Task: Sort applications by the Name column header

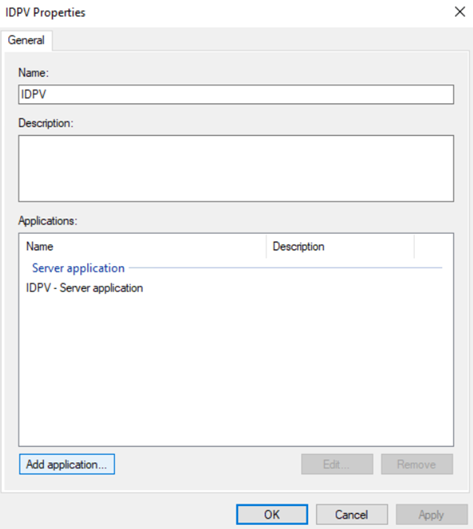Action: (x=143, y=247)
